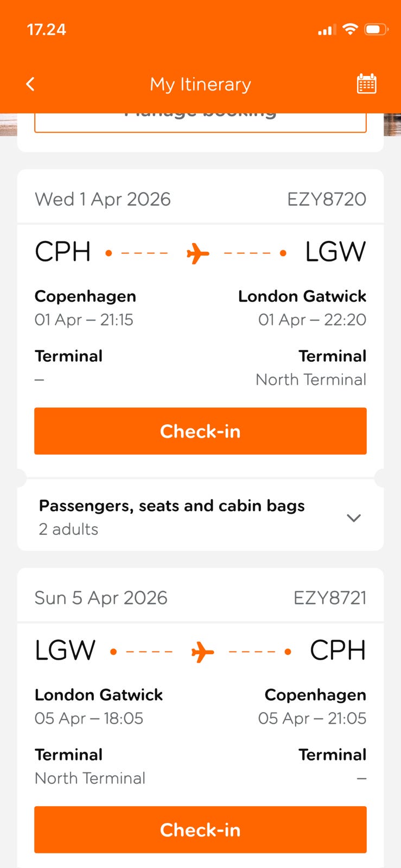Tap the North Terminal arrival text

(x=311, y=379)
